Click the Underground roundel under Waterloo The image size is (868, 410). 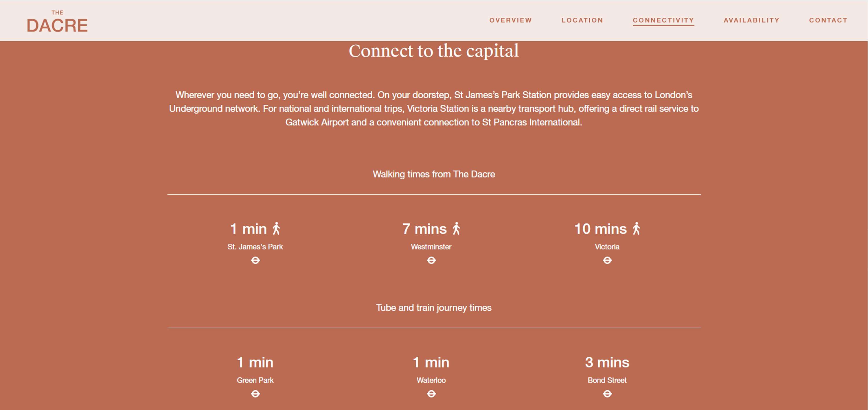tap(431, 394)
